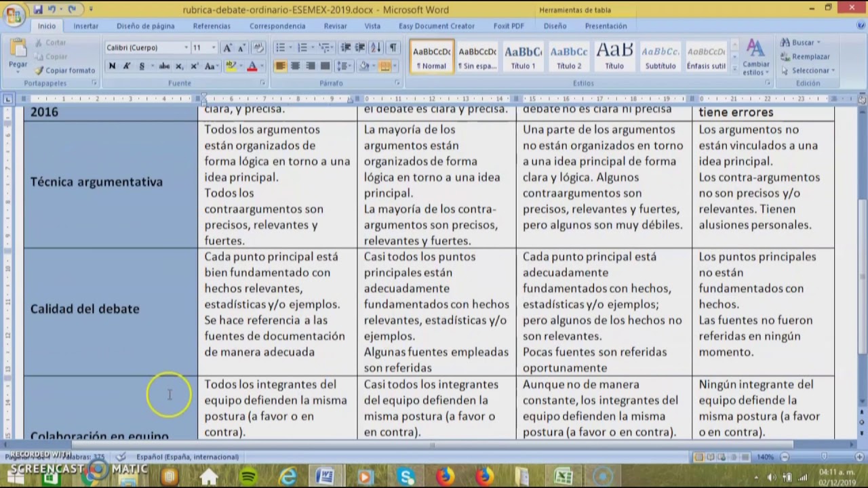Expand Fuente group dialog launcher
The width and height of the screenshot is (868, 488).
tap(262, 83)
